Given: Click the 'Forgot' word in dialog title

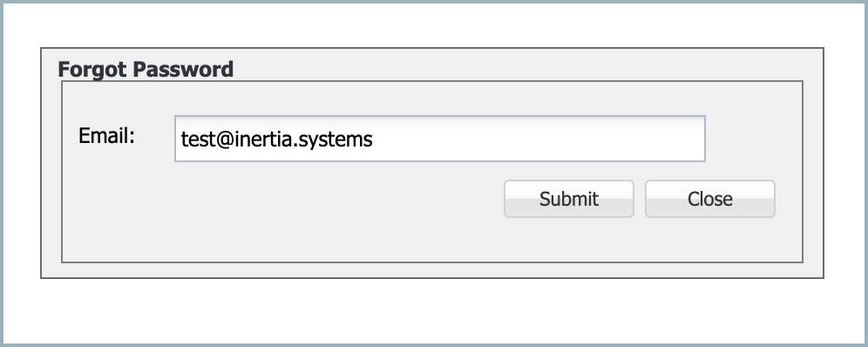Looking at the screenshot, I should click(x=93, y=70).
